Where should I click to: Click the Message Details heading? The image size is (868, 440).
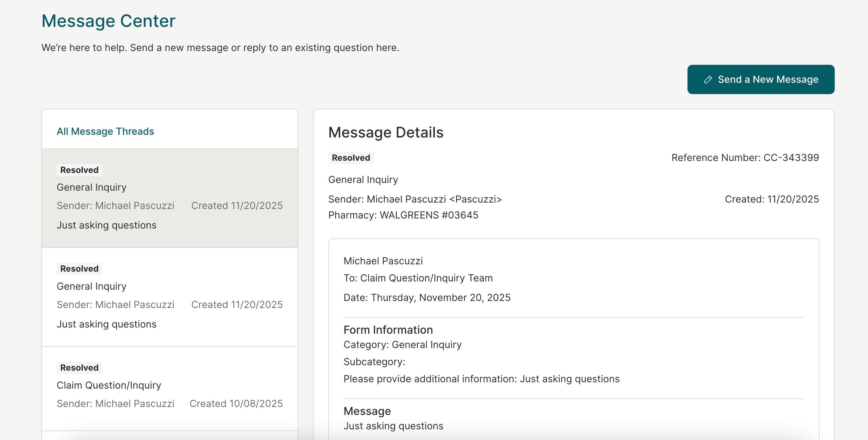click(386, 133)
